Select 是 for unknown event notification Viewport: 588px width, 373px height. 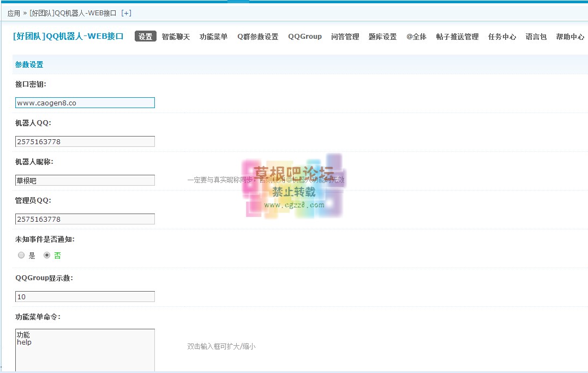pyautogui.click(x=22, y=255)
